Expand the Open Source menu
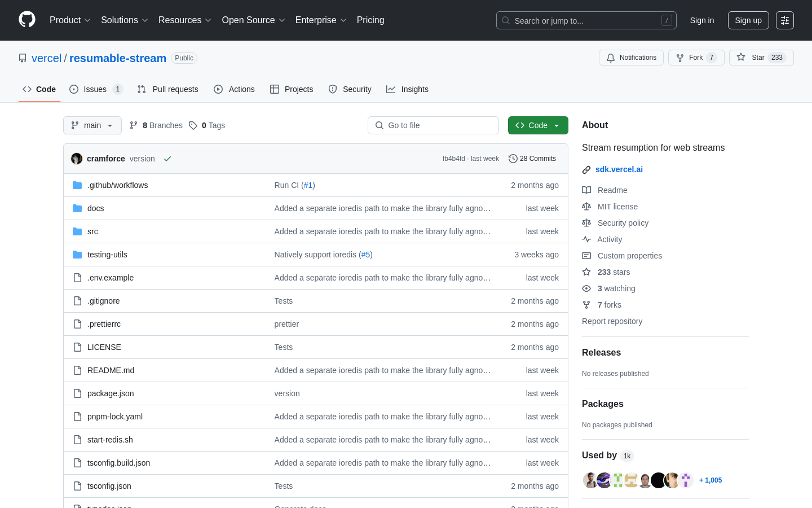812x508 pixels. [254, 20]
